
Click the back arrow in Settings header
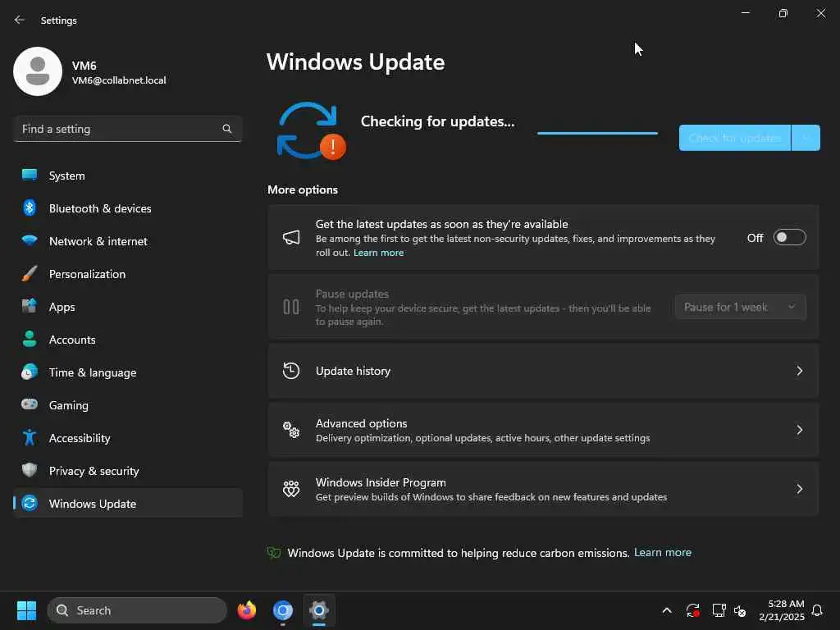point(20,20)
